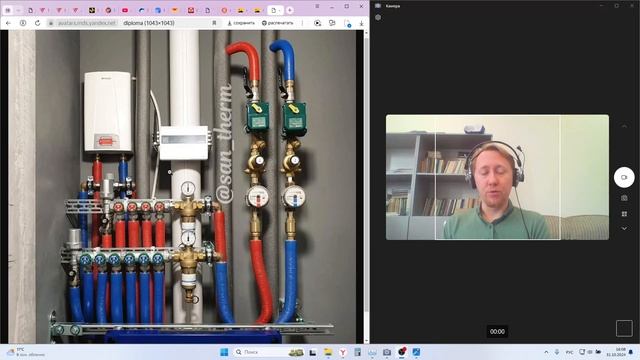
Task: Open the Camera app taskbar icon
Action: (387, 352)
